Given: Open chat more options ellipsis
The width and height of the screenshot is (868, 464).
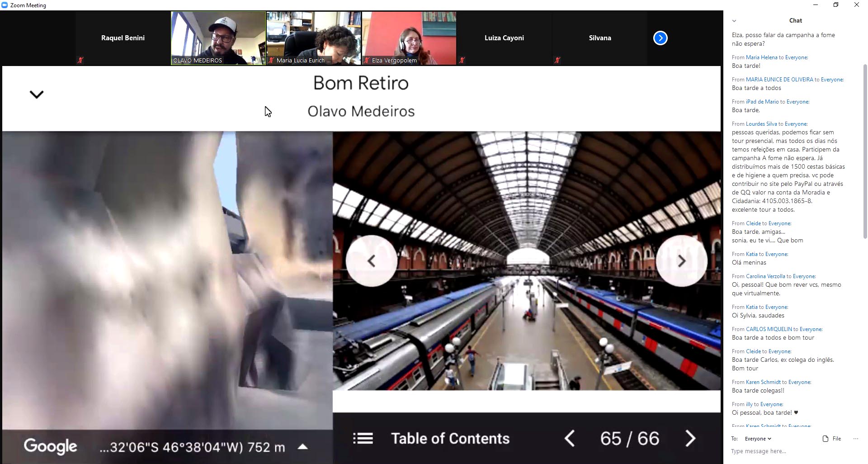Looking at the screenshot, I should [855, 439].
